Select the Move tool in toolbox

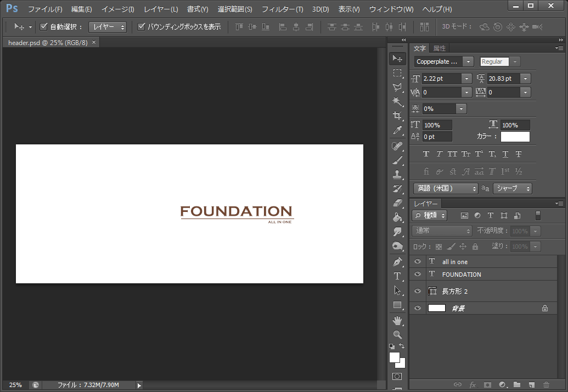(x=397, y=59)
